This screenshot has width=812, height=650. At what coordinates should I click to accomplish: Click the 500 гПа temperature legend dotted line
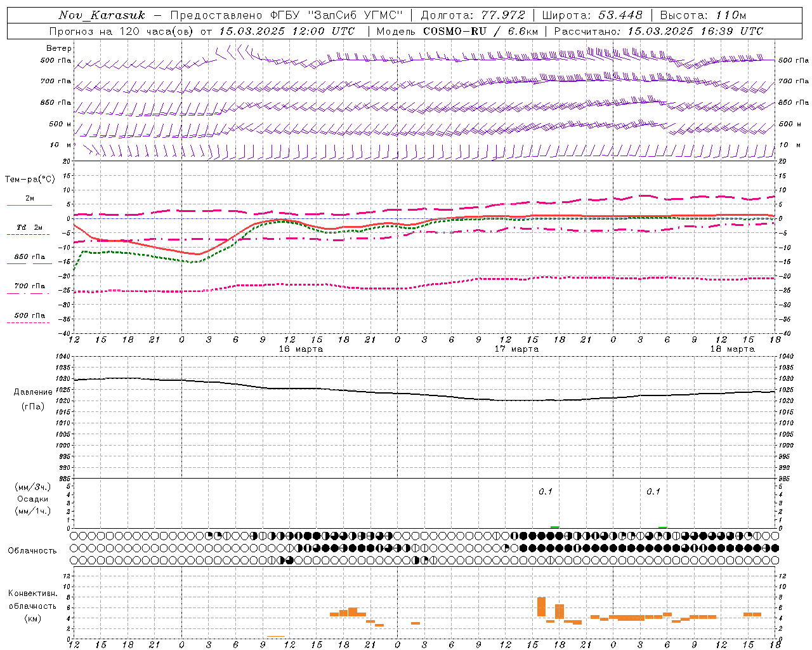29,322
